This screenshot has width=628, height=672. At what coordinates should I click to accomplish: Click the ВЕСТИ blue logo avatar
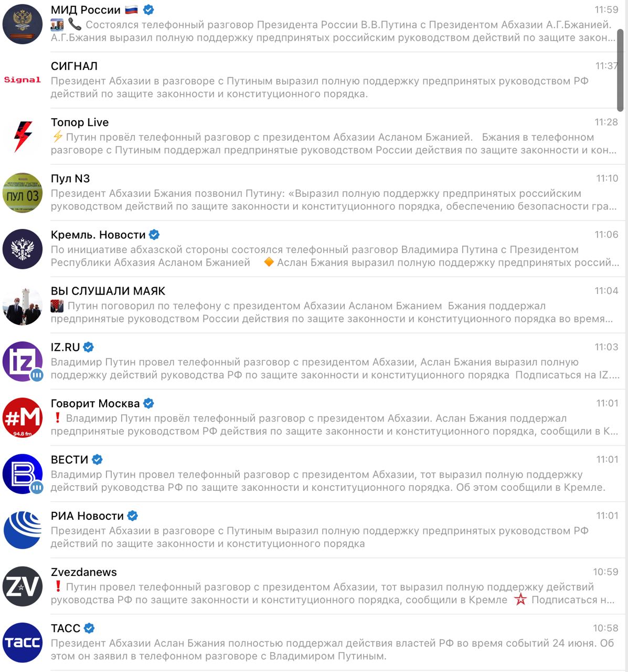(x=23, y=474)
